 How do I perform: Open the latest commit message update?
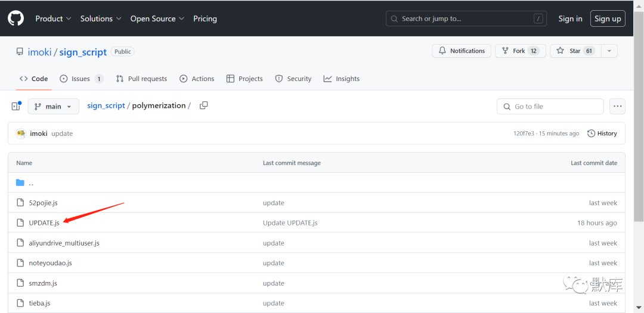coord(62,134)
